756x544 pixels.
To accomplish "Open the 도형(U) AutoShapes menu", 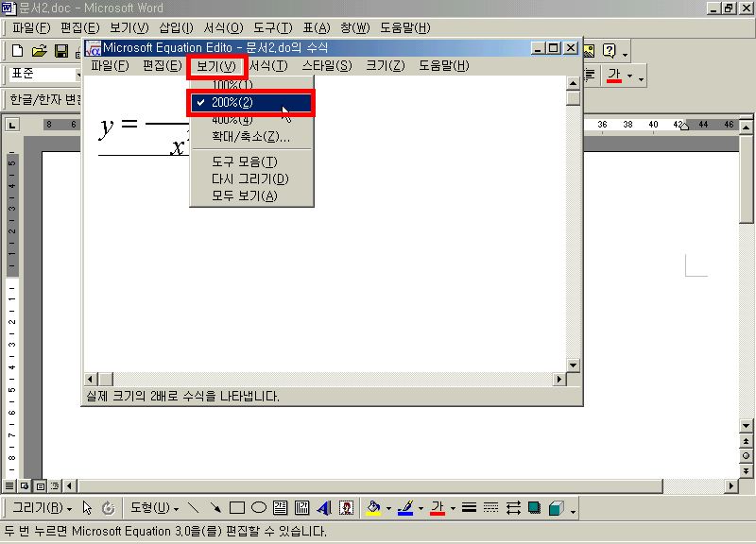I will [x=155, y=508].
